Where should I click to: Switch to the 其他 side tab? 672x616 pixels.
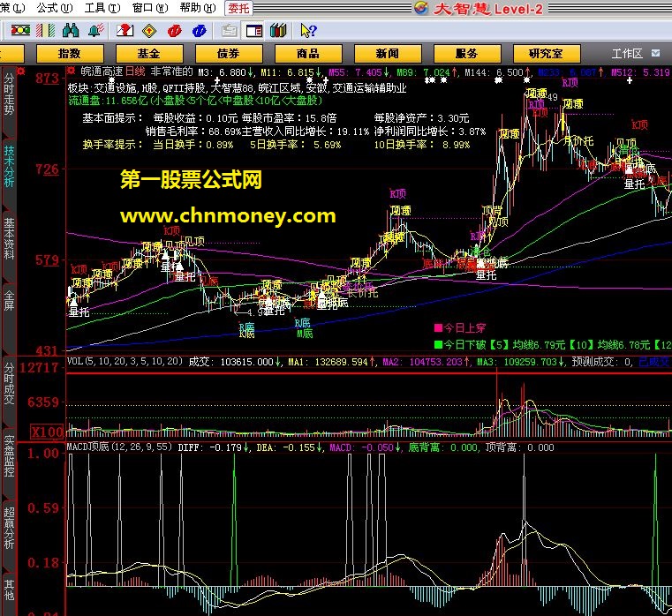(x=9, y=590)
